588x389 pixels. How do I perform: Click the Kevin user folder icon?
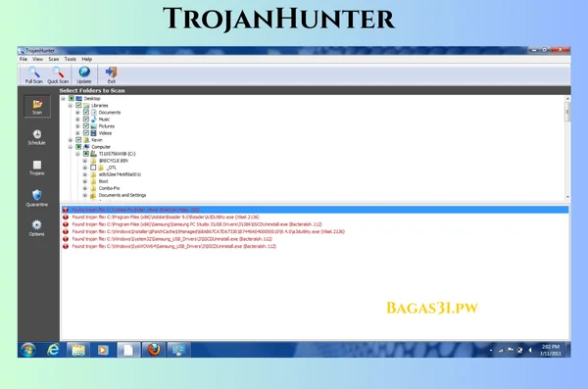pyautogui.click(x=86, y=140)
